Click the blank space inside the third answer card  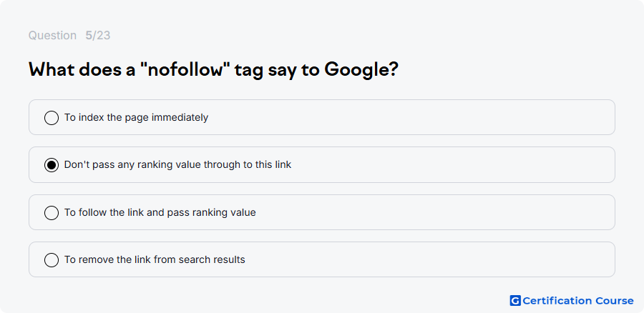tap(435, 212)
